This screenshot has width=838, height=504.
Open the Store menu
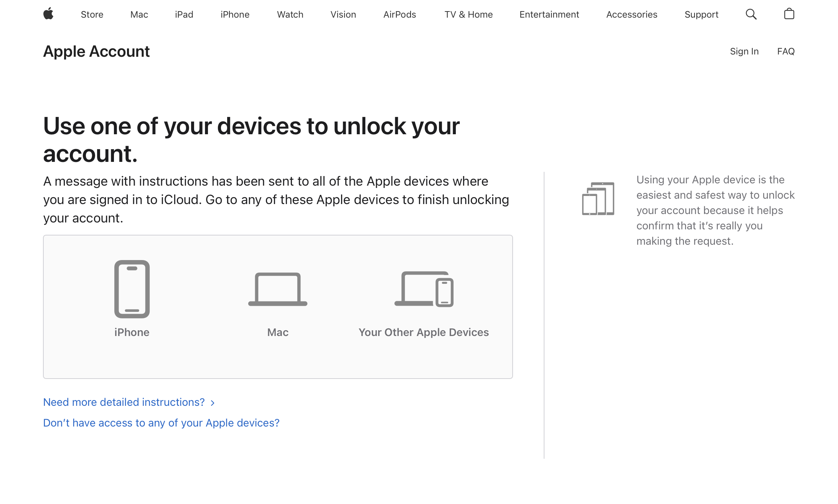(x=92, y=15)
